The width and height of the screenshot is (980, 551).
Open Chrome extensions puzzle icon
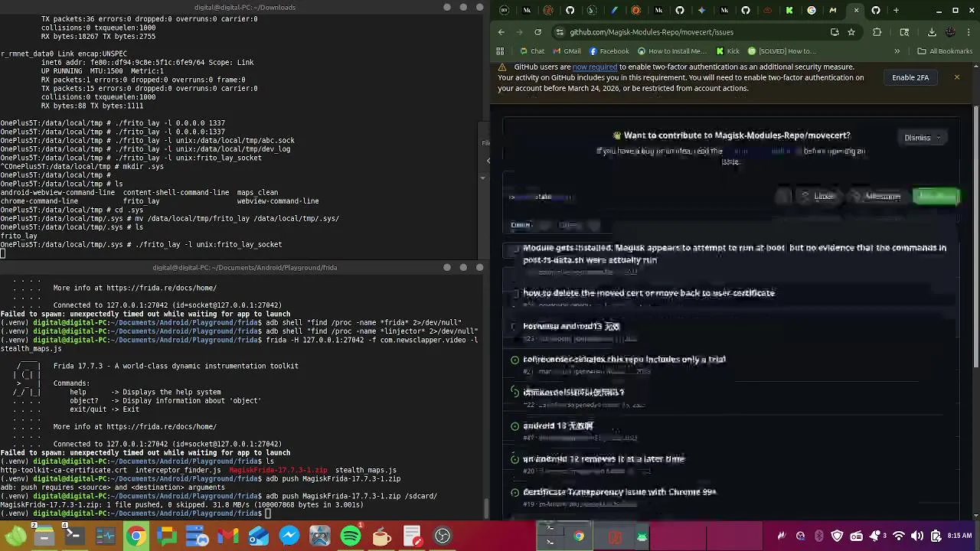[x=877, y=32]
